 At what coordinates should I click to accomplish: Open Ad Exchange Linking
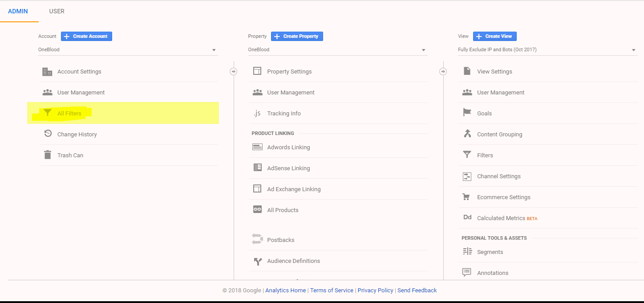click(294, 189)
